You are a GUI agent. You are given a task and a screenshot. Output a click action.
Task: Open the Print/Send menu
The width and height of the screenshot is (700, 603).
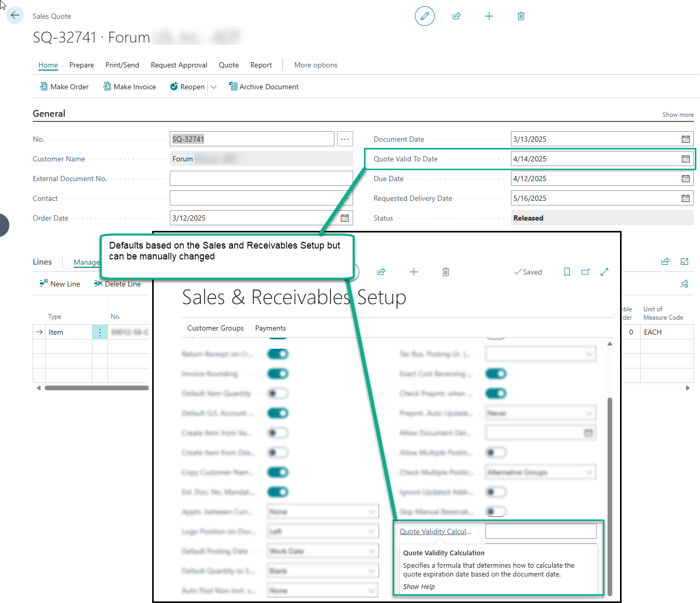[122, 65]
